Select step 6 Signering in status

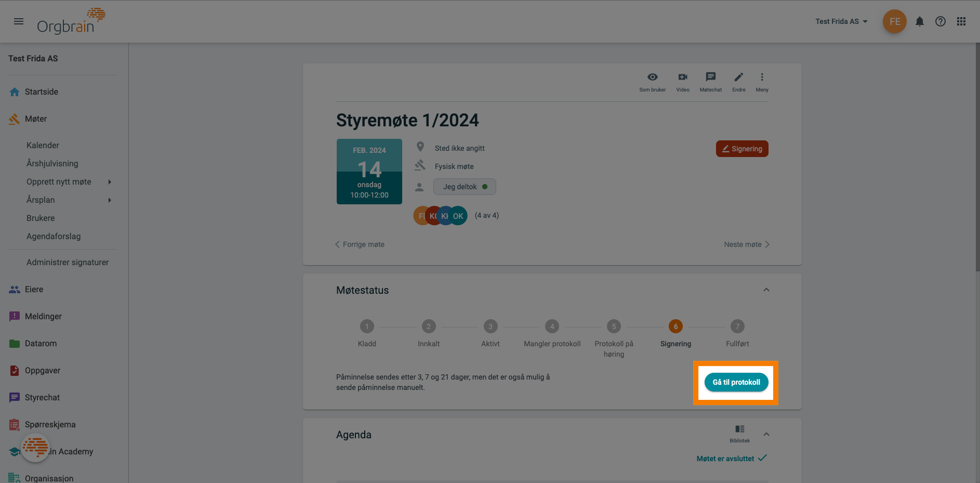(676, 327)
